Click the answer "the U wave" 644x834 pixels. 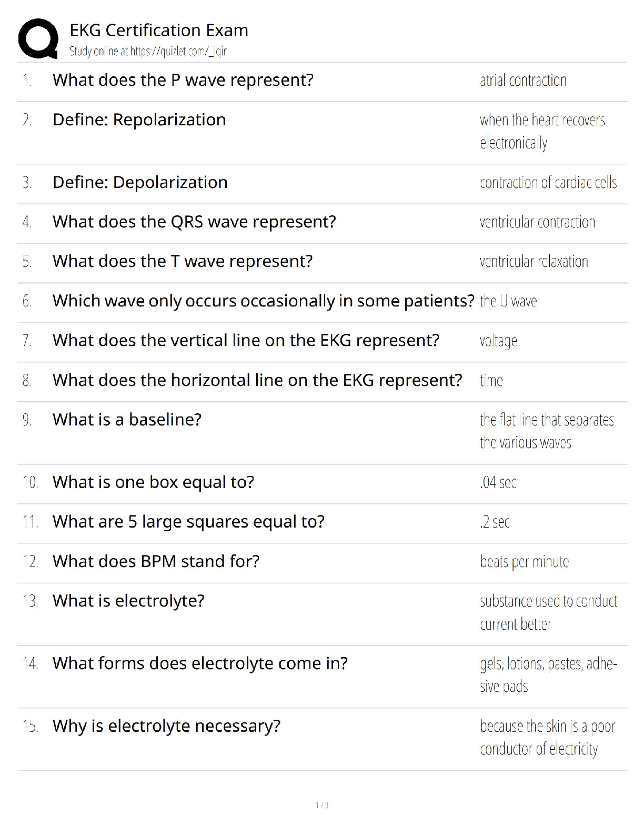[x=508, y=301]
